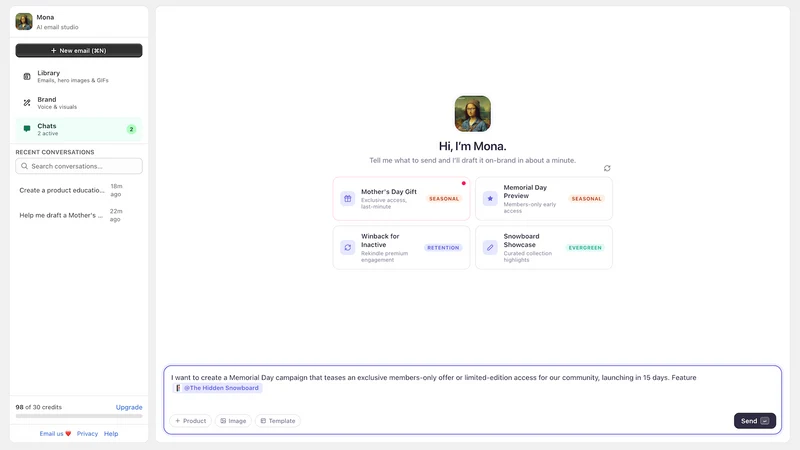
Task: Add a Product to the prompt
Action: coord(190,421)
